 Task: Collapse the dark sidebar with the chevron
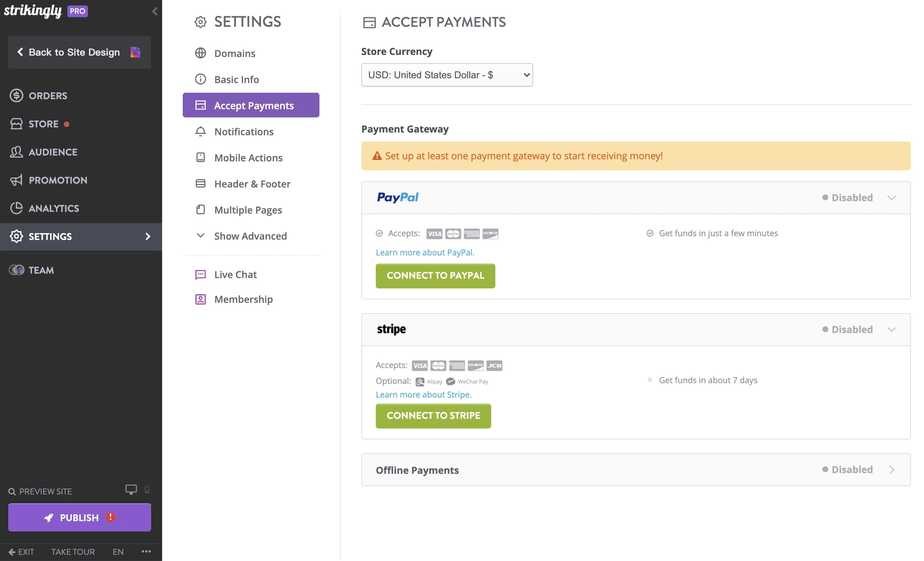point(155,11)
